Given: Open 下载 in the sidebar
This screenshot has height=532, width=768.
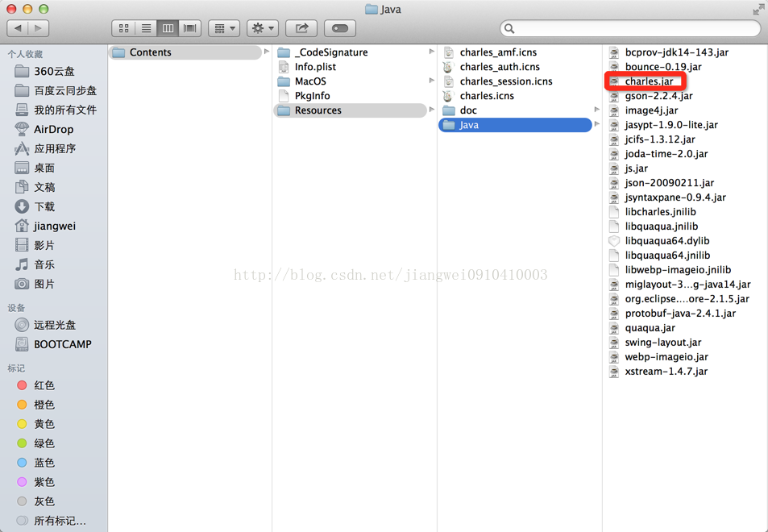Looking at the screenshot, I should [35, 206].
